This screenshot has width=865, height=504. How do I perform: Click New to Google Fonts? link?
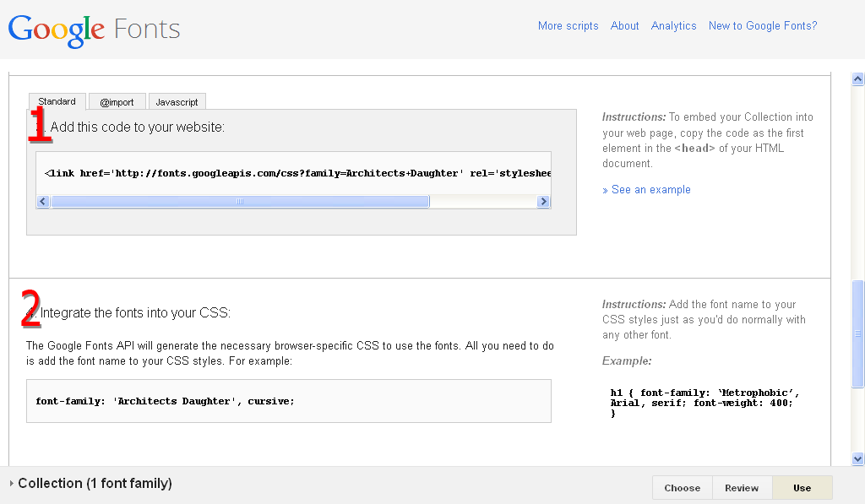762,26
